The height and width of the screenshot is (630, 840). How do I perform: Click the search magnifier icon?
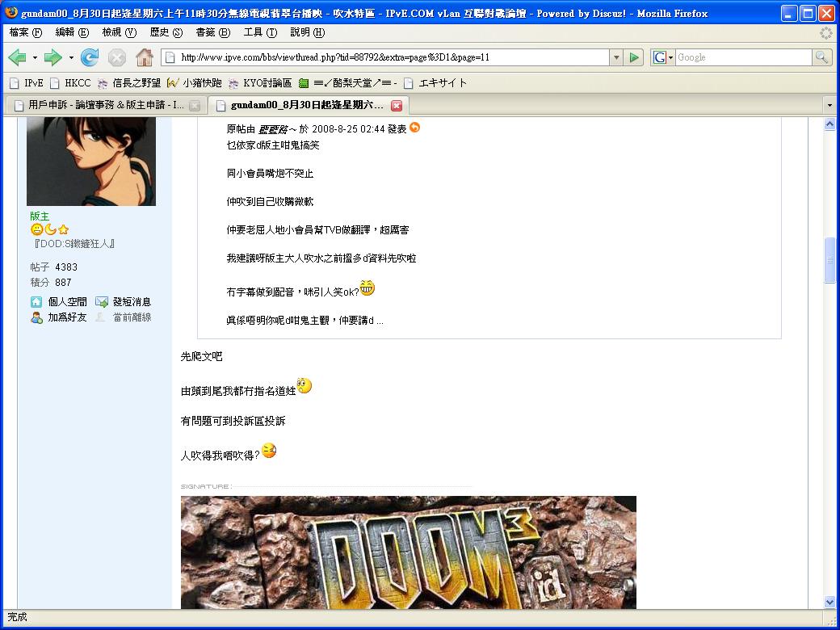click(821, 57)
